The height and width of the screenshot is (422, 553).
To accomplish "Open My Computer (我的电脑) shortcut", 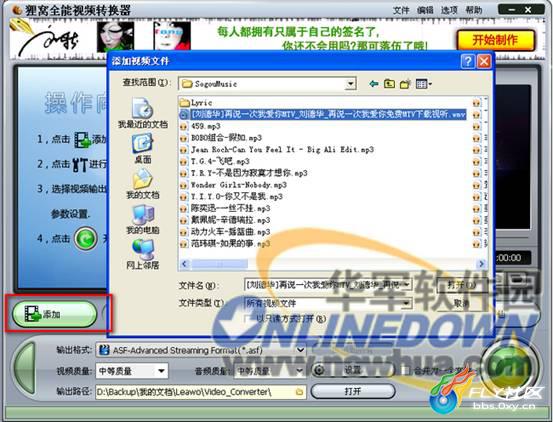I will [x=143, y=220].
